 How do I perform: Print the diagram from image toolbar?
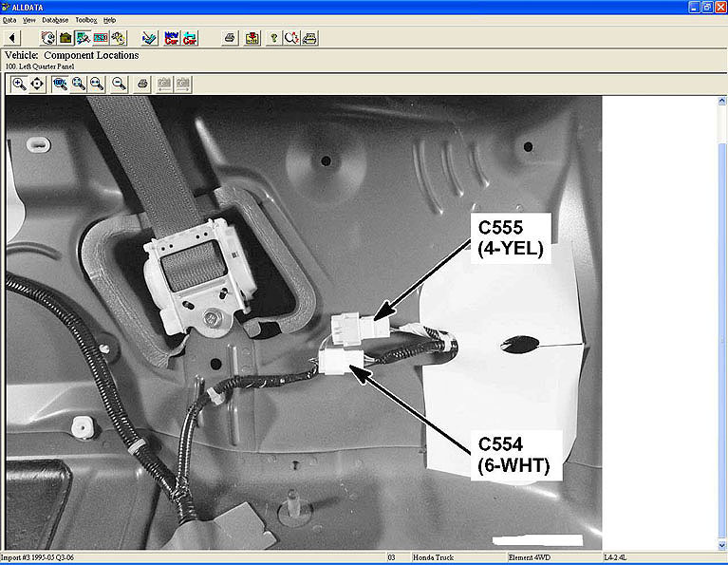tap(141, 84)
